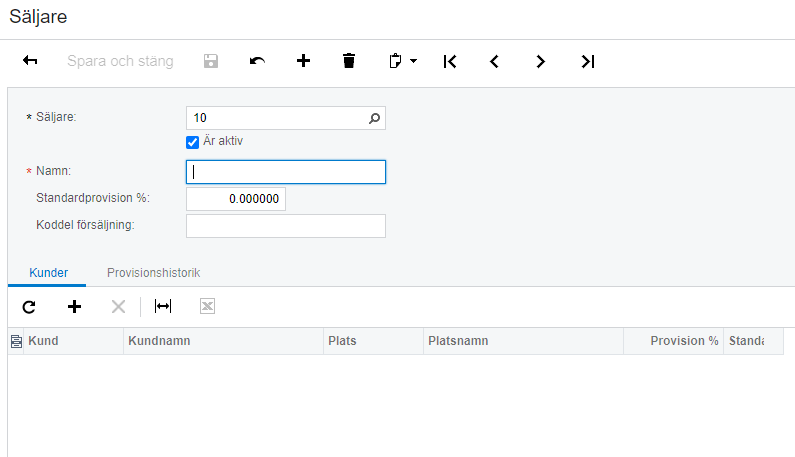Click the back arrow icon in toolbar
The width and height of the screenshot is (795, 457).
coord(30,61)
